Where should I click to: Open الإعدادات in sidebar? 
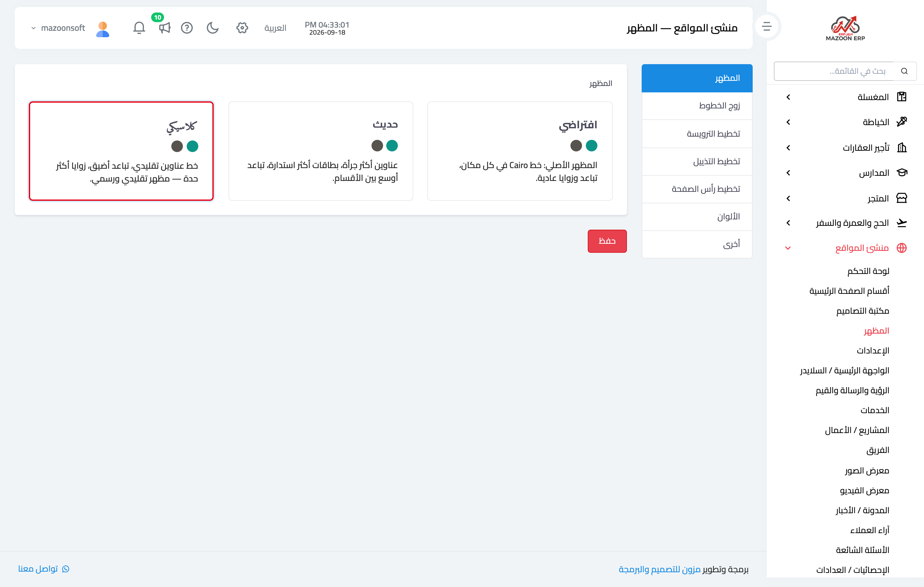[873, 351]
